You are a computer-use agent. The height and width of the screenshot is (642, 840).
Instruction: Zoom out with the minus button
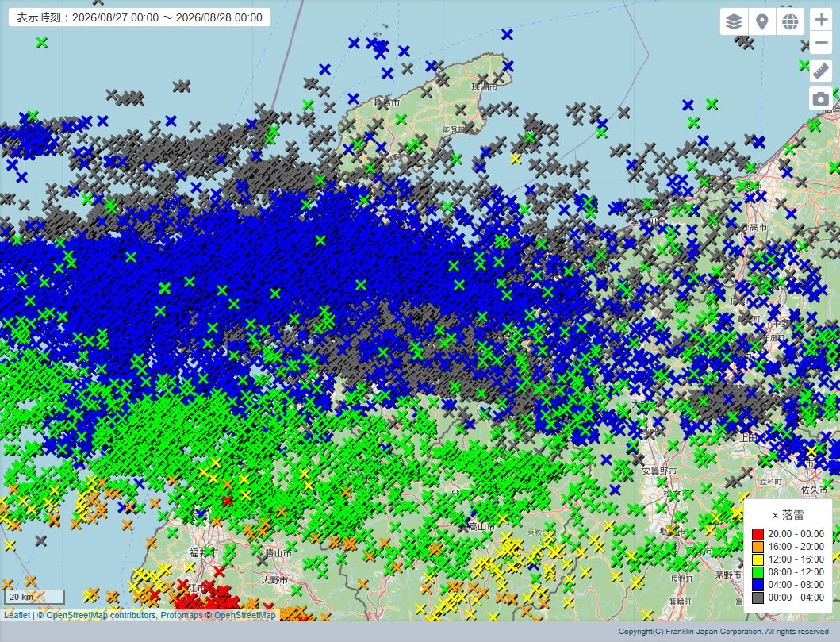click(x=821, y=43)
